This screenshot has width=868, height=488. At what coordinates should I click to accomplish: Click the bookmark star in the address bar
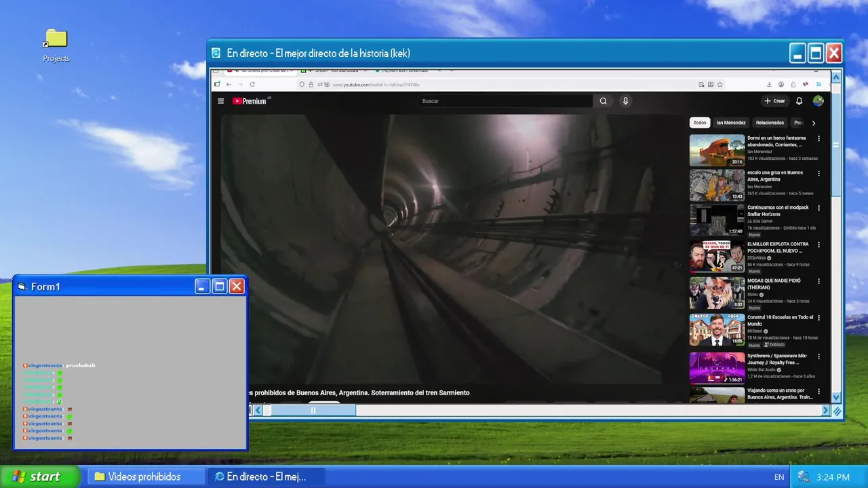[x=720, y=84]
